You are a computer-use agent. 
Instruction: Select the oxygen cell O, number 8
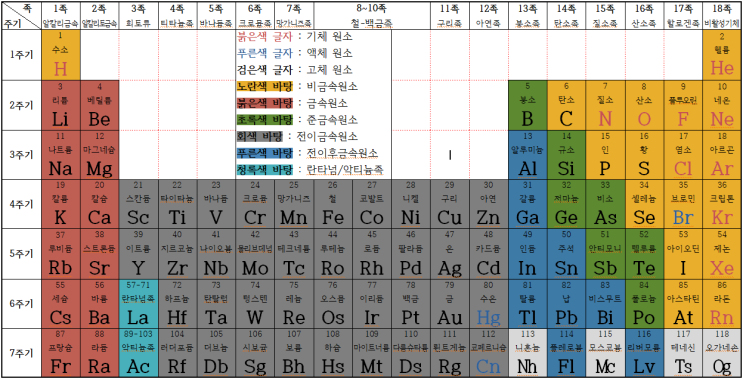coord(644,106)
